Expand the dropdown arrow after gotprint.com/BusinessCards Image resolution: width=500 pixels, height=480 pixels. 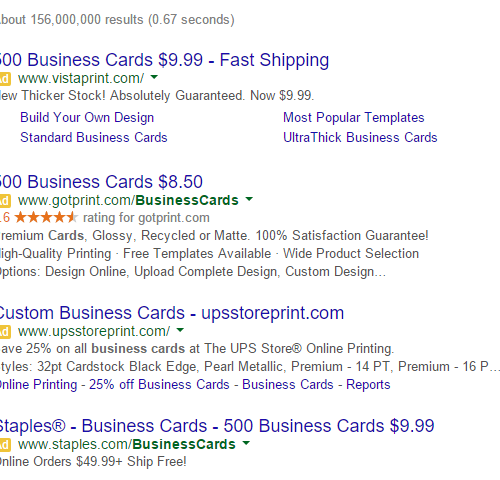coord(249,199)
